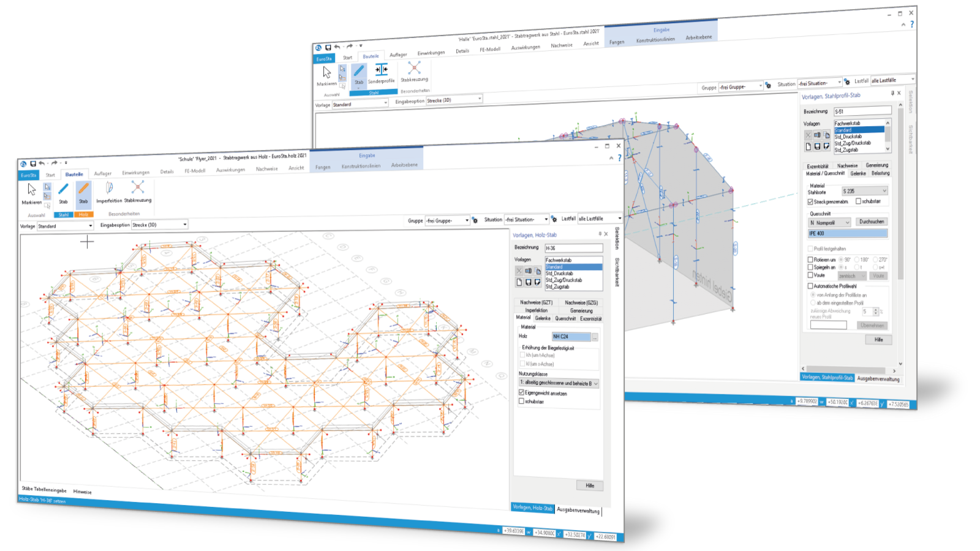Enable Voute checkbox
Viewport: 980px width, 551px height.
point(810,275)
